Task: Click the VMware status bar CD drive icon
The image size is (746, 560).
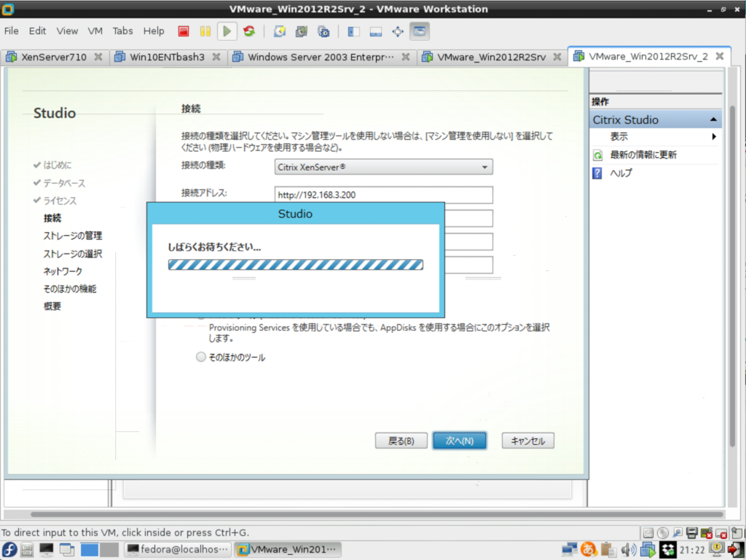Action: pyautogui.click(x=663, y=533)
